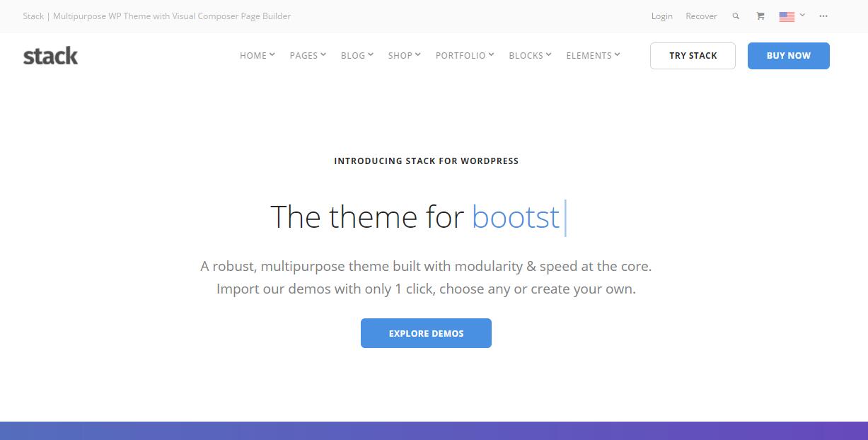Click the Explore Demos button
868x440 pixels.
[x=426, y=333]
